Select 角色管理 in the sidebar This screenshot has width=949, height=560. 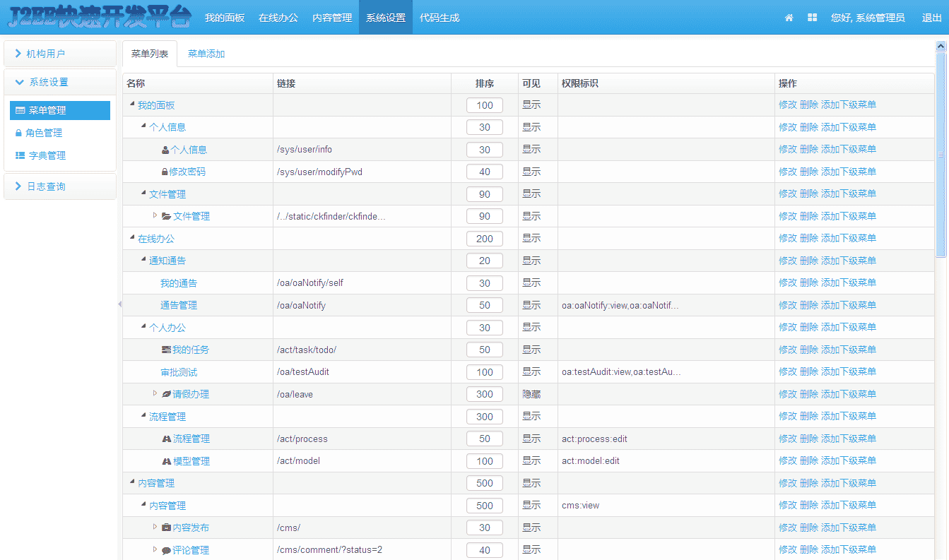click(x=44, y=133)
